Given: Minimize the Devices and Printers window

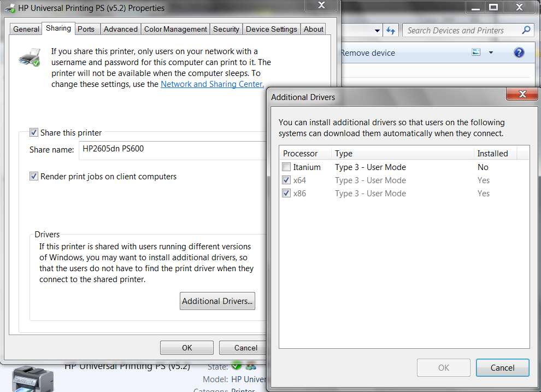Looking at the screenshot, I should coord(475,7).
